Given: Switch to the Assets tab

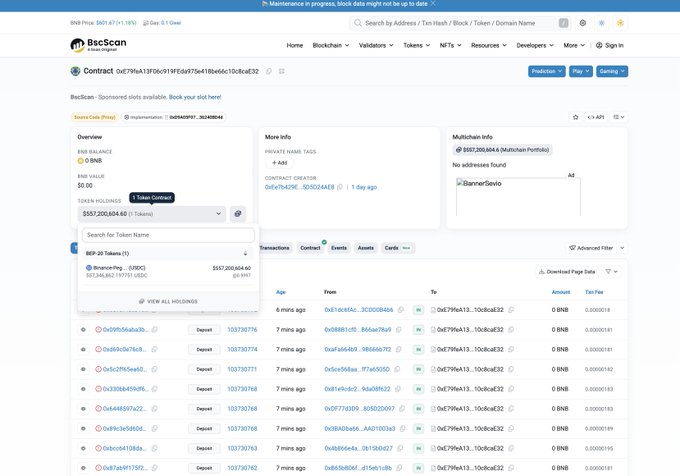Looking at the screenshot, I should click(366, 248).
